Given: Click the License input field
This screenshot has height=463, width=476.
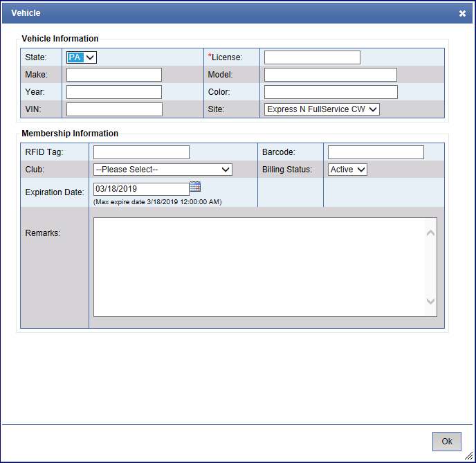Looking at the screenshot, I should pos(312,57).
